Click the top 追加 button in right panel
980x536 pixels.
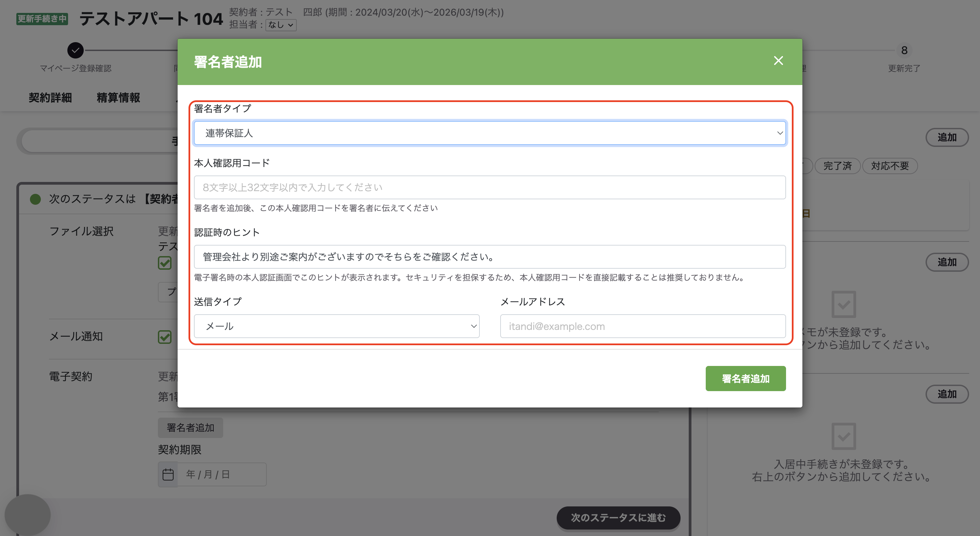(947, 137)
